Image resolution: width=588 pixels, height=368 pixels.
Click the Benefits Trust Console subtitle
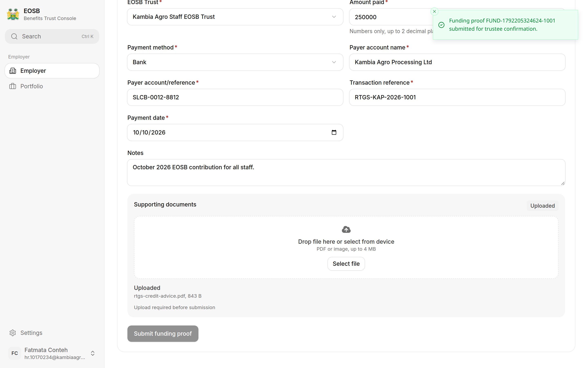50,18
